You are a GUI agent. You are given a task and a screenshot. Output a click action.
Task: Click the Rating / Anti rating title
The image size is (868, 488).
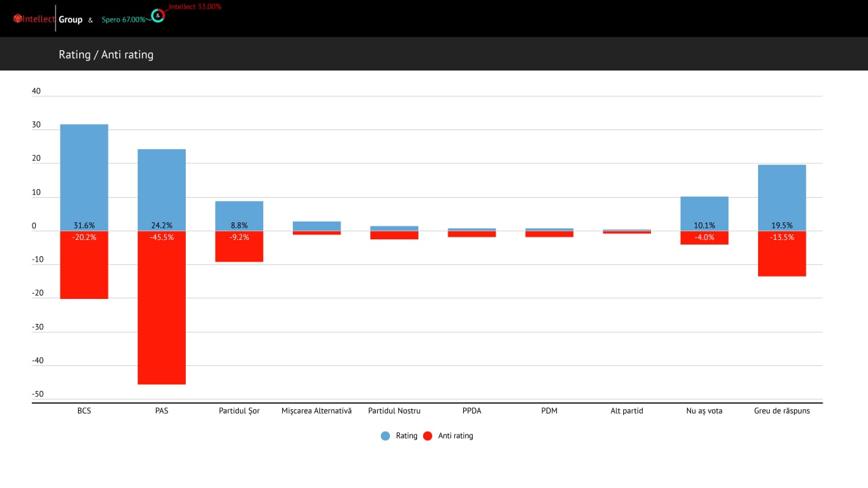pyautogui.click(x=106, y=54)
